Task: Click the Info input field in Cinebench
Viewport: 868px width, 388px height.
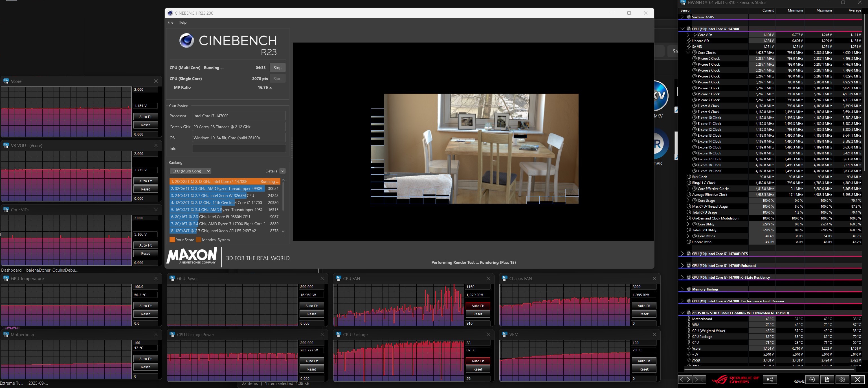Action: click(239, 148)
